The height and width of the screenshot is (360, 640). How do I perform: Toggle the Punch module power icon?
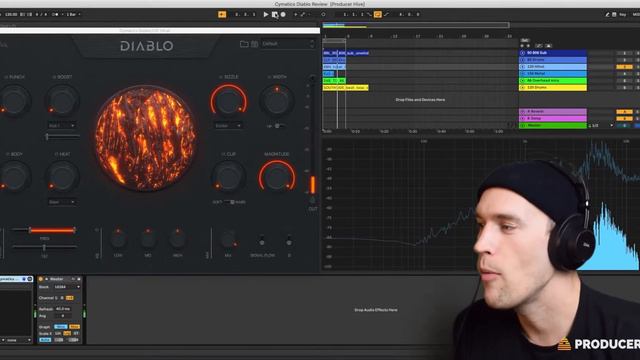pos(6,77)
